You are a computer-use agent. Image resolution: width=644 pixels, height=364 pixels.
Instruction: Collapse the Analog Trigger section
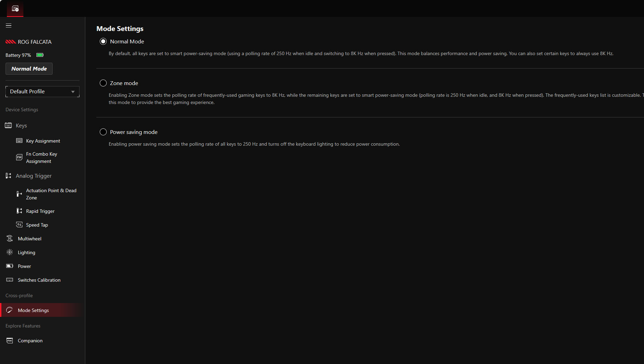point(33,176)
